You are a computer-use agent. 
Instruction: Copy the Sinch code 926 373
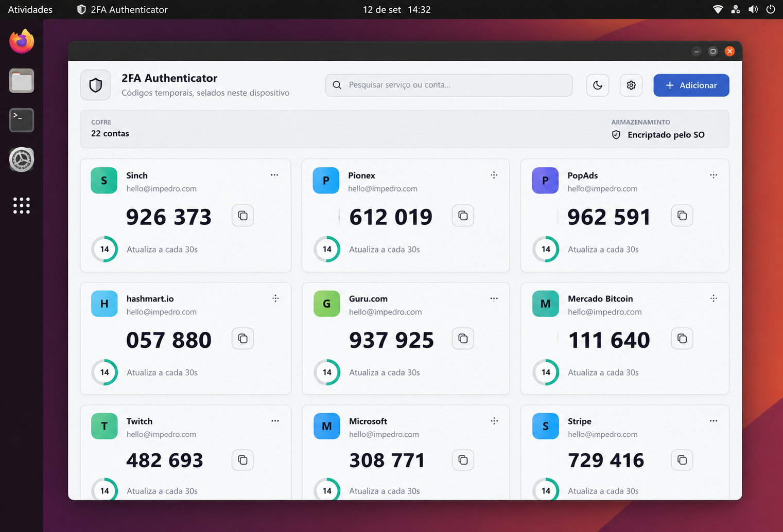[x=243, y=216]
